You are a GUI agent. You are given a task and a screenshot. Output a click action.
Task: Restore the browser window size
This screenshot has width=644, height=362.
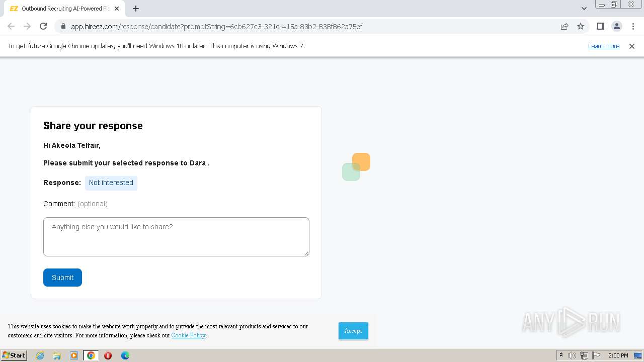tap(614, 4)
